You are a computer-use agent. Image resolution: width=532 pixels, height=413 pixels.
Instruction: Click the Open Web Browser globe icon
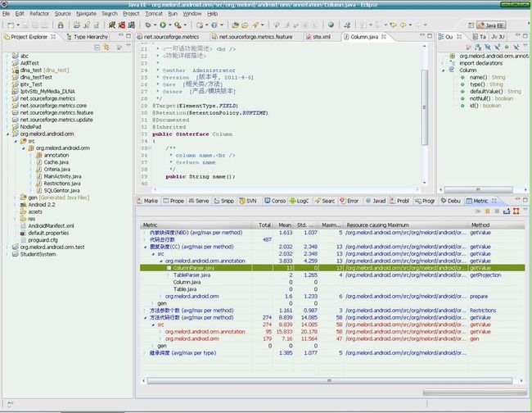coord(331,25)
